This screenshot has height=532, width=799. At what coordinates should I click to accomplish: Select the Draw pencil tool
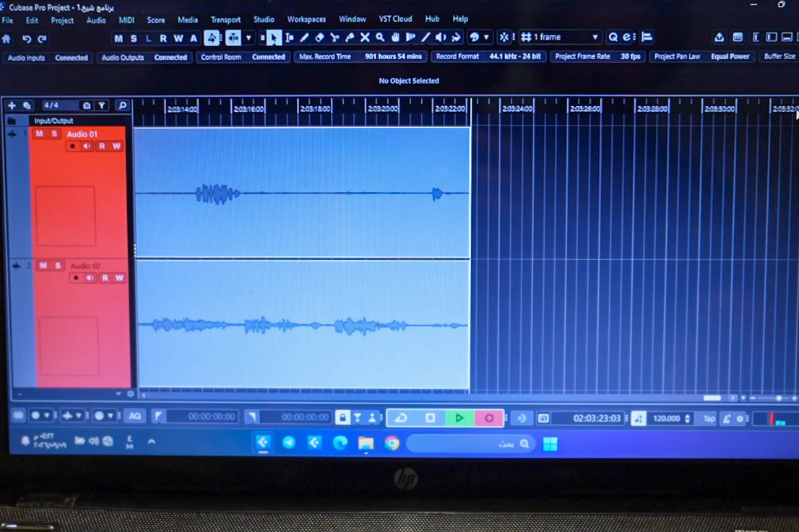(304, 38)
